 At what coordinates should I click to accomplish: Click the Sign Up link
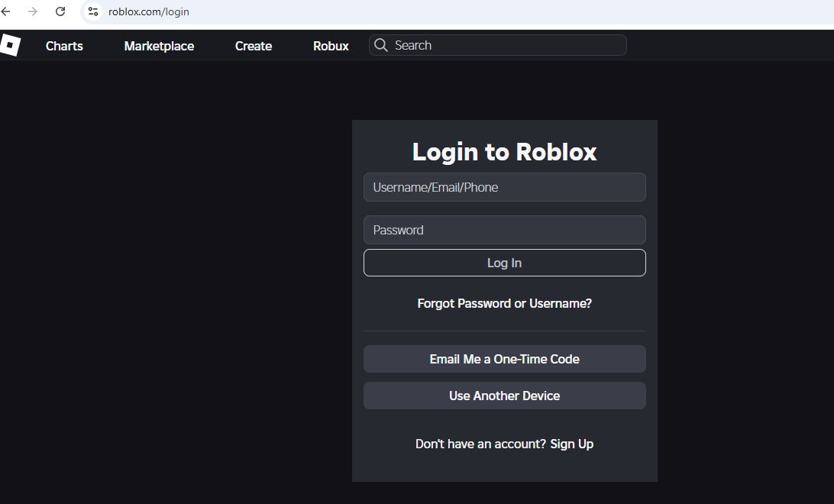571,444
